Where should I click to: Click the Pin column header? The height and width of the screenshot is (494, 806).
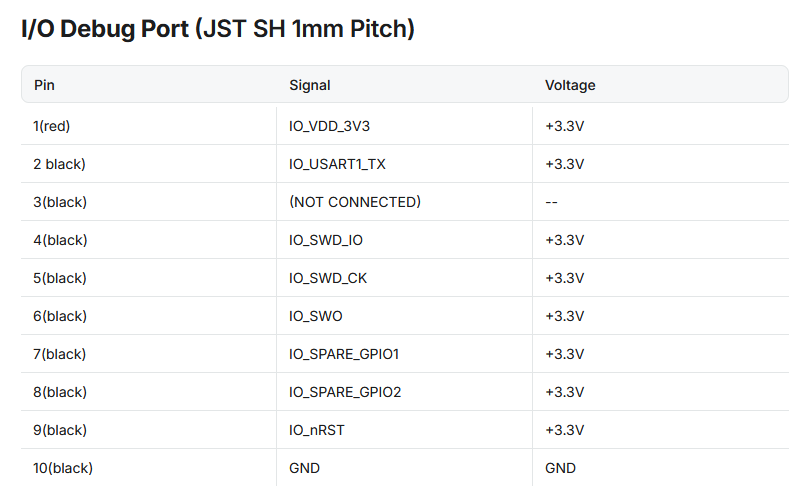point(44,85)
